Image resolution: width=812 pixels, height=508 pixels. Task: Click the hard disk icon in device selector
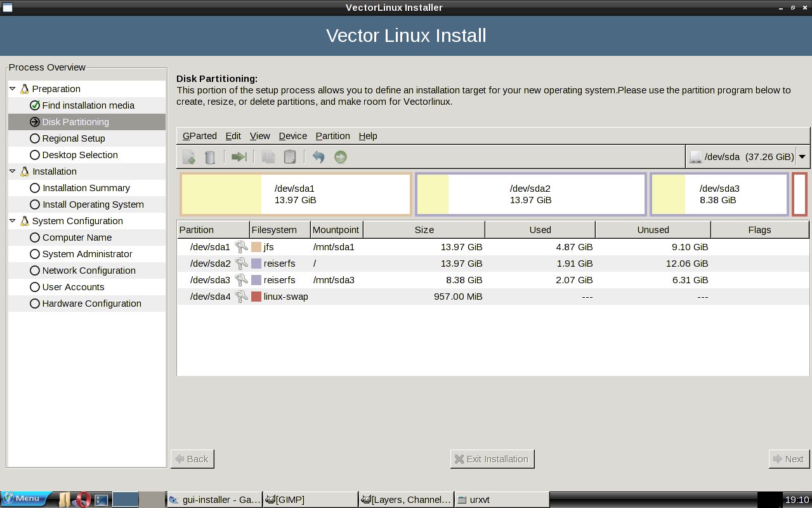pyautogui.click(x=696, y=157)
